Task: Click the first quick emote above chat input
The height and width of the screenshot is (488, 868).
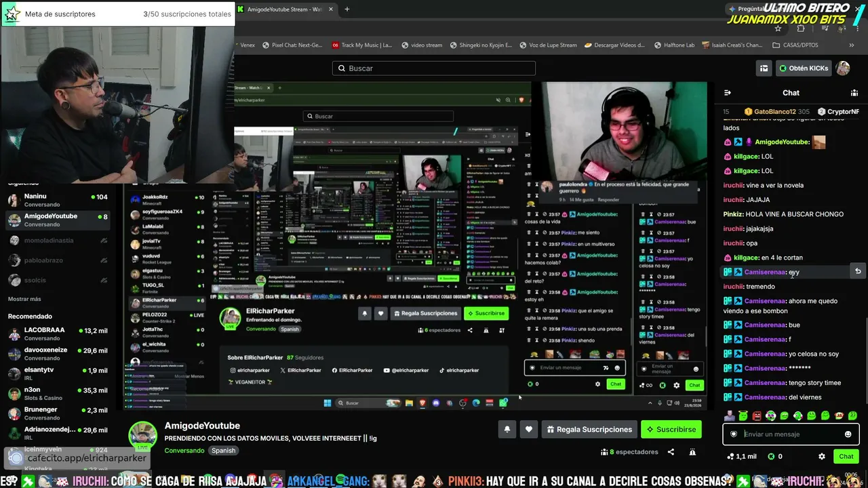Action: coord(730,415)
